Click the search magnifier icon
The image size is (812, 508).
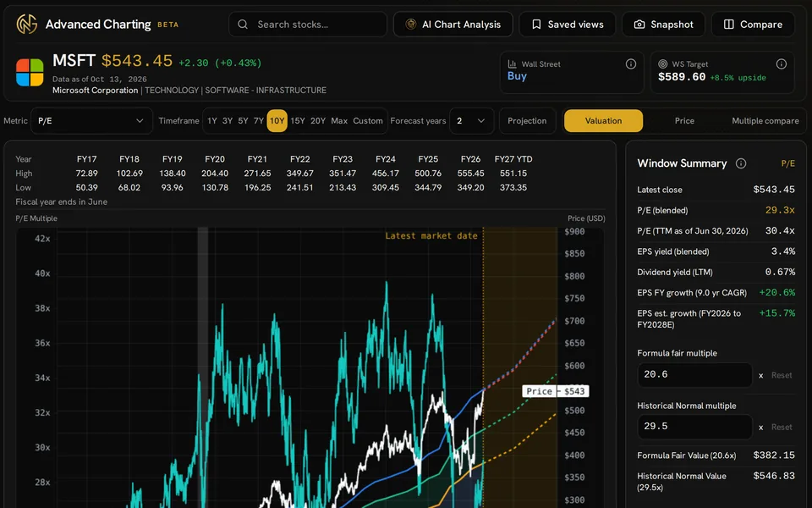pos(243,25)
